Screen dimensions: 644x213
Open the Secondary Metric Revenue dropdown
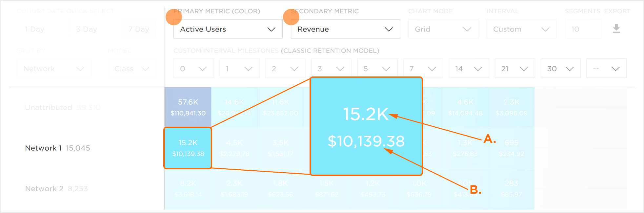pos(345,29)
